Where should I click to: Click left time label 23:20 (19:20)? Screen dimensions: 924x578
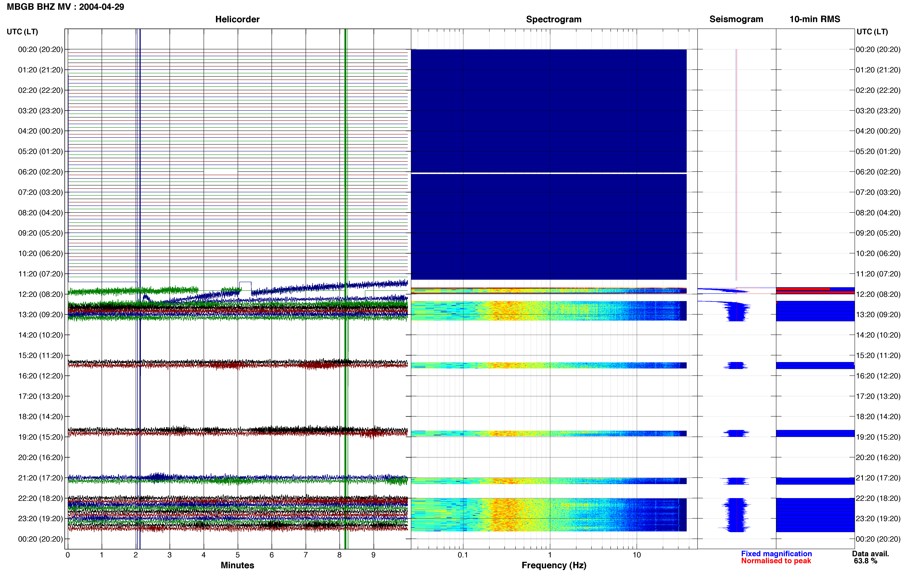[x=41, y=518]
